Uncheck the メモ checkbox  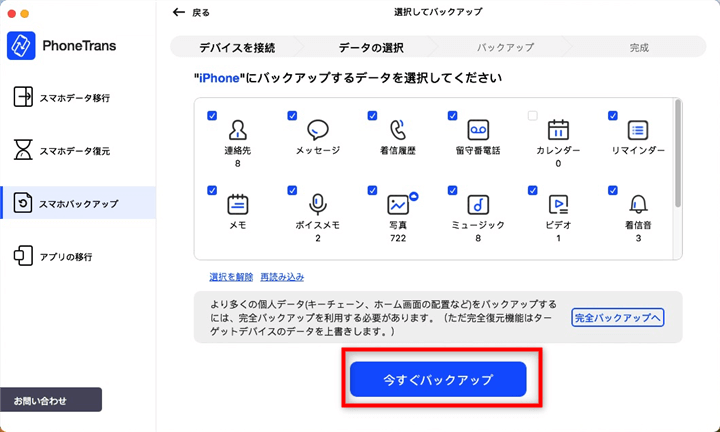[212, 191]
